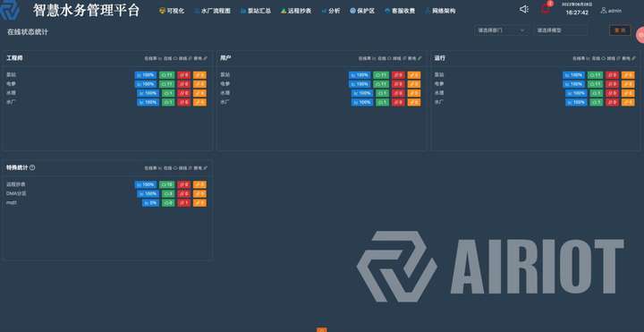Click the mqtt row red offline badge
644x332 pixels.
click(x=184, y=202)
